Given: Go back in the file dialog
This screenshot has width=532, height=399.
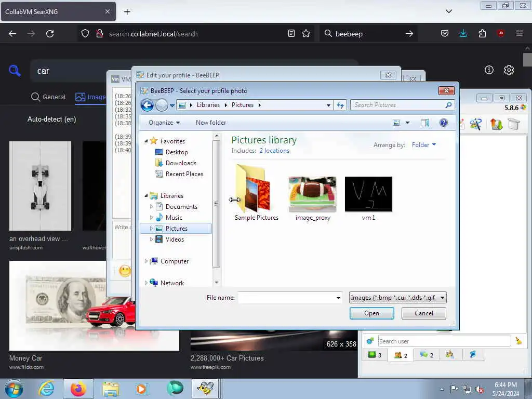Looking at the screenshot, I should (147, 105).
